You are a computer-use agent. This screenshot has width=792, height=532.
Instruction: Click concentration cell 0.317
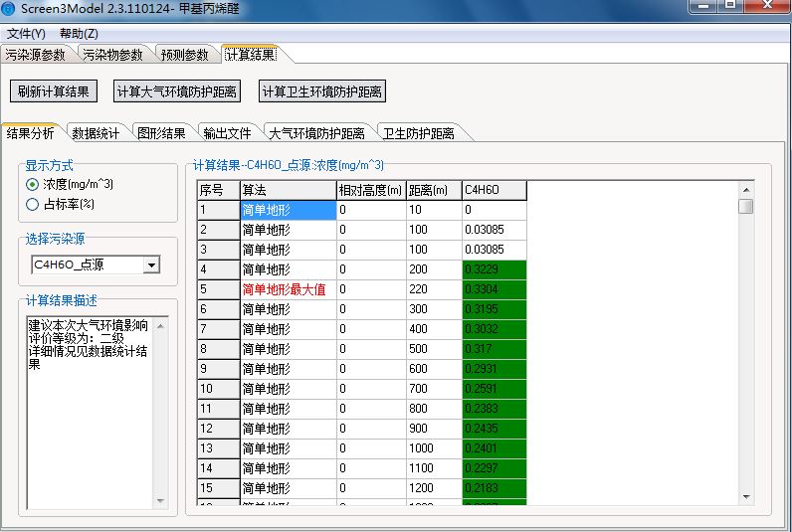495,349
